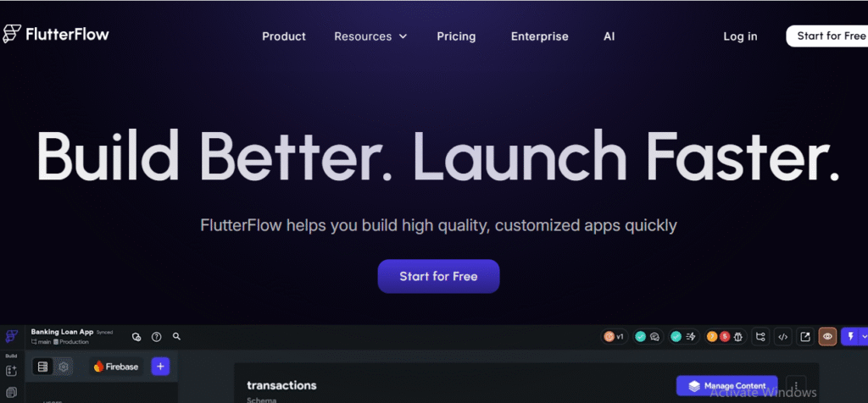868x403 pixels.
Task: Click the purple Start for Free button
Action: [438, 276]
